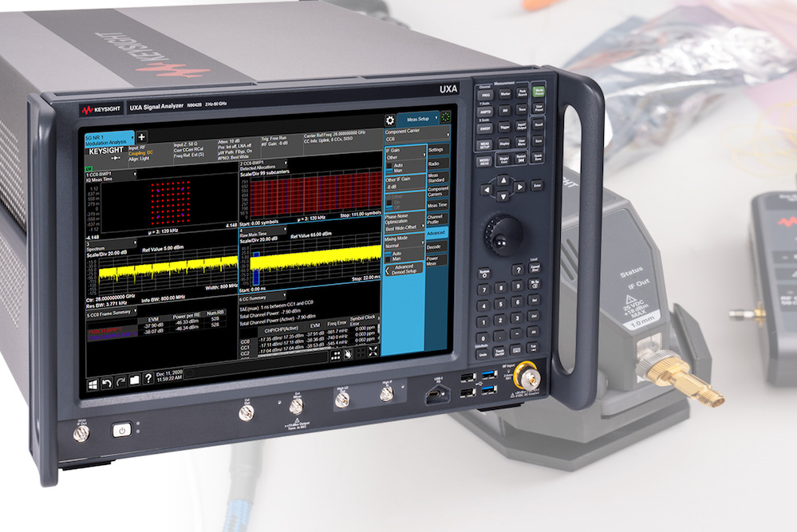Select the Decode menu tab
Viewport: 797px width, 532px height.
click(x=436, y=246)
